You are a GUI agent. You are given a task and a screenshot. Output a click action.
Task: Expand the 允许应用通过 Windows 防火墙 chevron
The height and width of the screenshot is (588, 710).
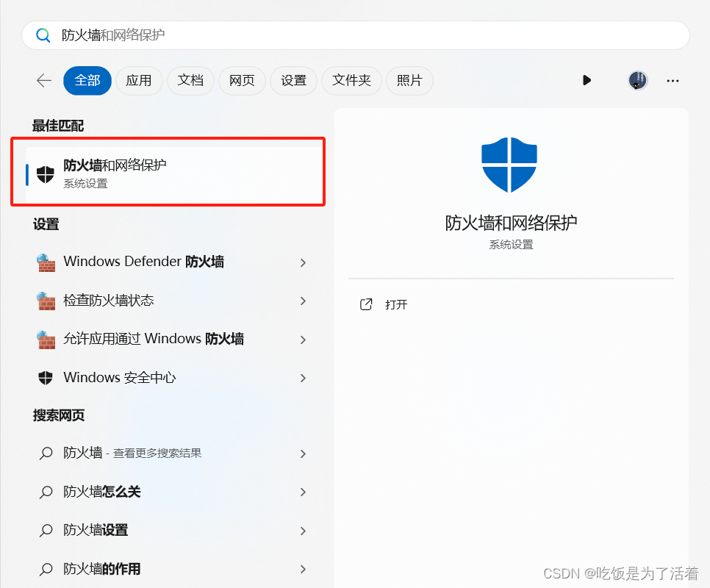(x=303, y=340)
